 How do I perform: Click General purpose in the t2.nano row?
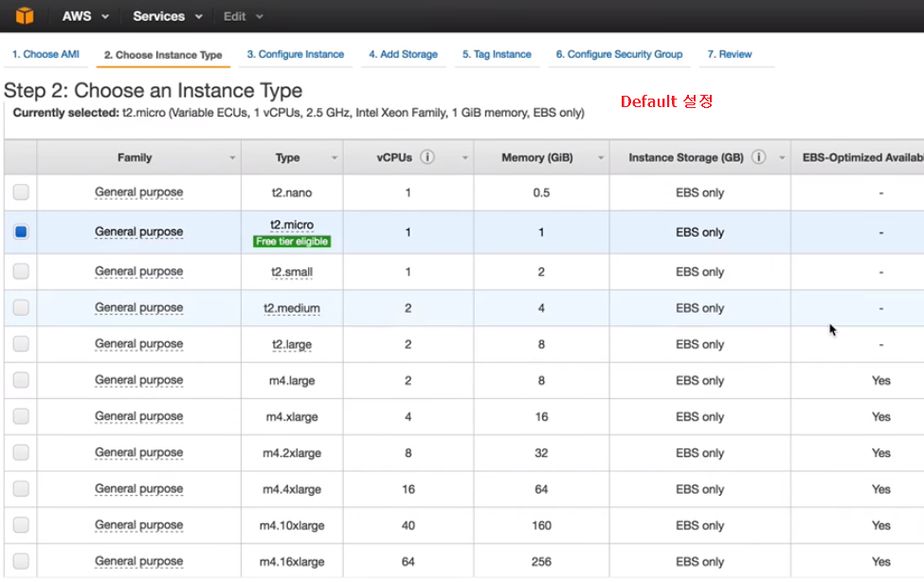138,192
